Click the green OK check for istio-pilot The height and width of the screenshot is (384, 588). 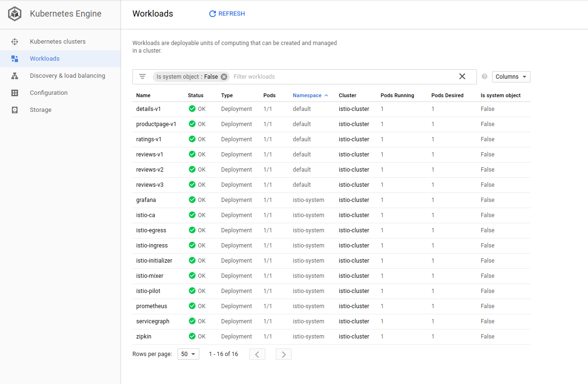click(192, 291)
